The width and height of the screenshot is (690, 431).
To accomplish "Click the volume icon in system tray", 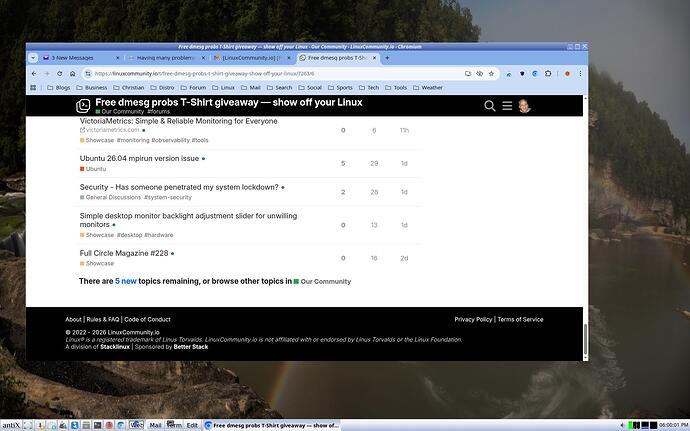I will (622, 425).
